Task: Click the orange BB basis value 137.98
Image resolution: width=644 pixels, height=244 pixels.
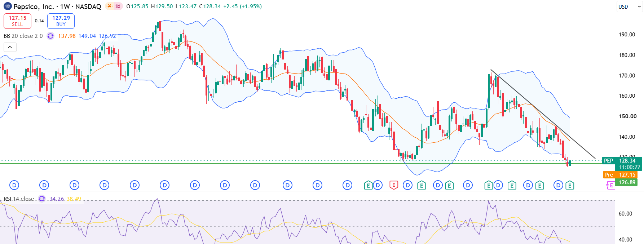Action: [67, 36]
